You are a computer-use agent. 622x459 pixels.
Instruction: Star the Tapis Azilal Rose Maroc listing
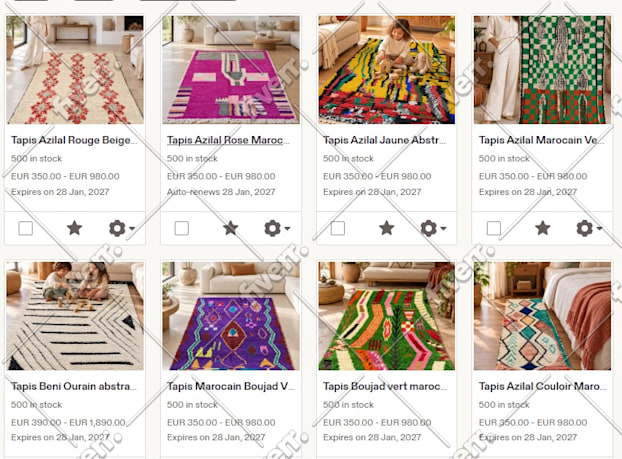pyautogui.click(x=230, y=228)
